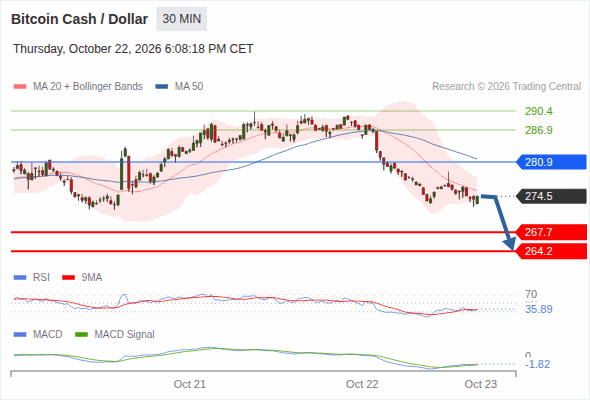Click the Oct 23 date axis label
This screenshot has width=590, height=400.
click(x=481, y=384)
